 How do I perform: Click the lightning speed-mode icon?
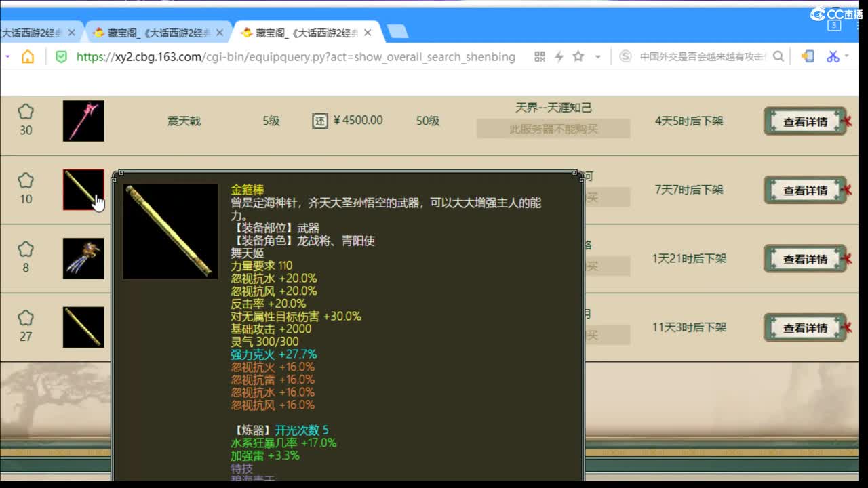pyautogui.click(x=559, y=57)
